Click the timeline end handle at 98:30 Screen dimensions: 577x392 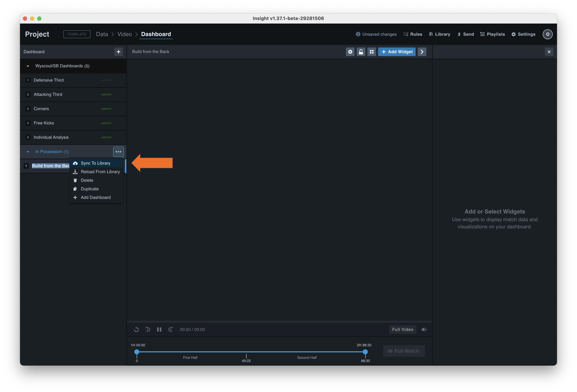click(x=365, y=351)
